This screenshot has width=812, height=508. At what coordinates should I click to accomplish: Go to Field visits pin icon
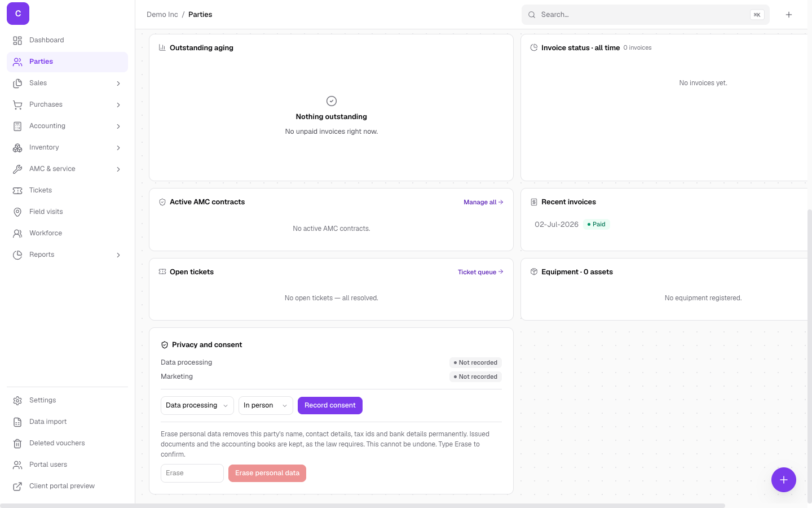click(17, 212)
